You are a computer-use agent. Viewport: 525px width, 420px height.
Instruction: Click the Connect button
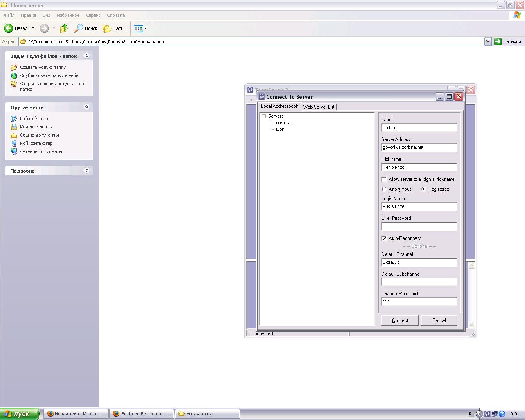click(400, 320)
